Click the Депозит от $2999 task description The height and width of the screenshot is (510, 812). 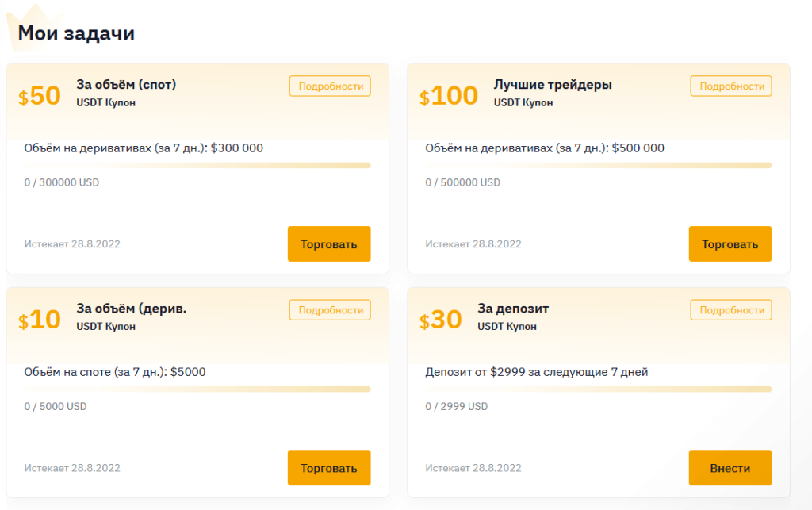536,371
